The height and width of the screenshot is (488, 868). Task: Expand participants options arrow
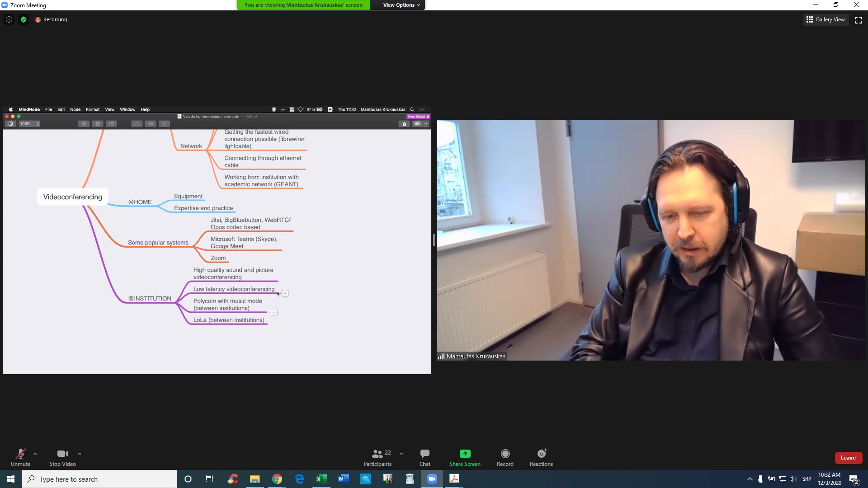coord(401,454)
